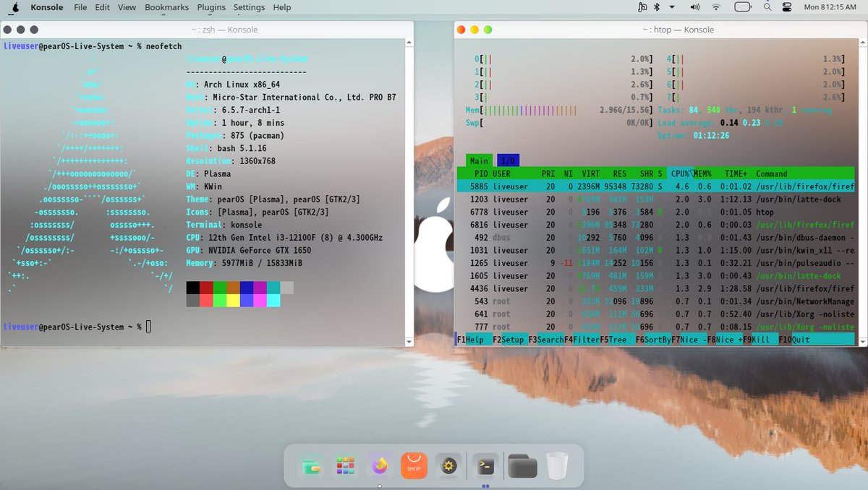Launch Firefox from the dock

(379, 466)
